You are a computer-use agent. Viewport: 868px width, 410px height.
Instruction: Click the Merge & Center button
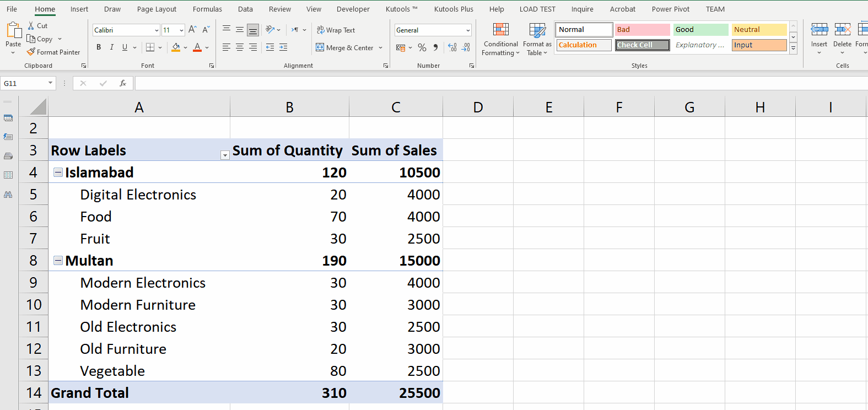pyautogui.click(x=345, y=48)
